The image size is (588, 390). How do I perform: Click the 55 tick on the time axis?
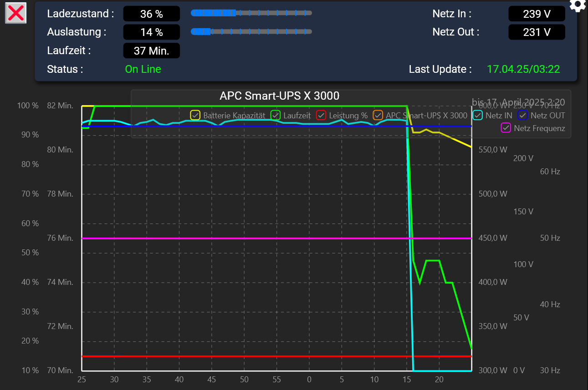(276, 380)
